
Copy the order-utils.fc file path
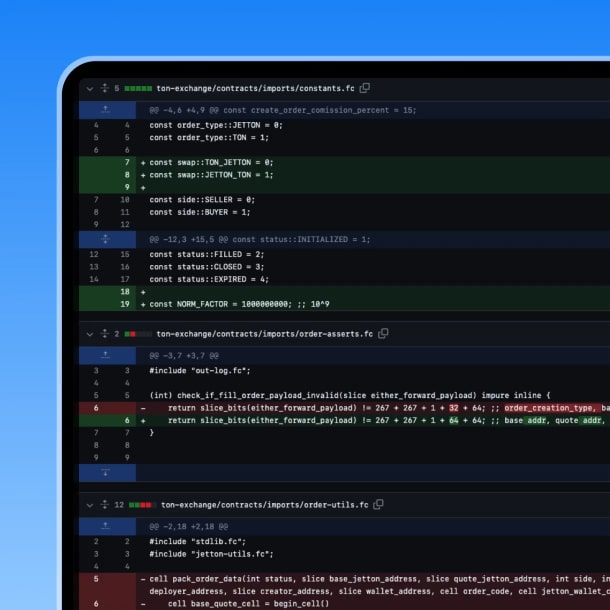point(379,505)
